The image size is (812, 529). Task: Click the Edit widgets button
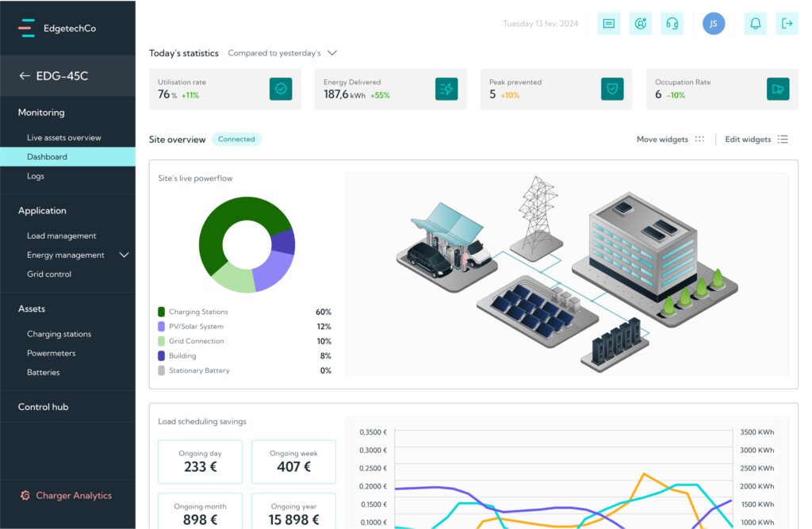click(756, 140)
